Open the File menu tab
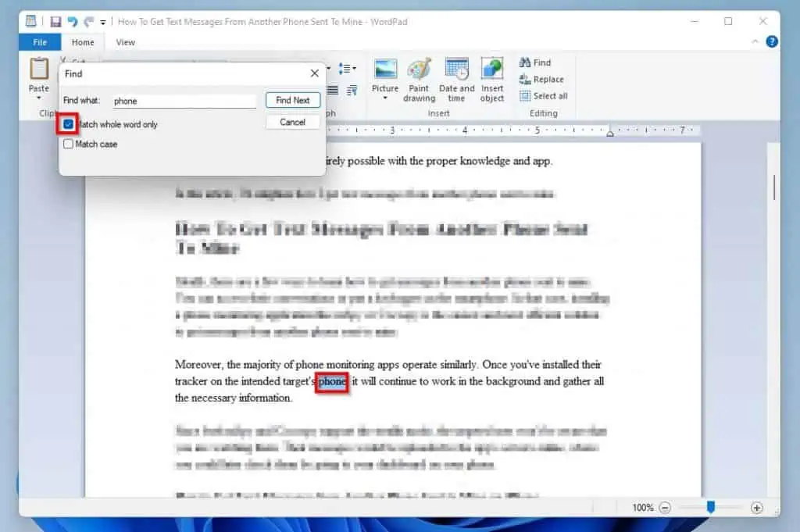800x532 pixels. [x=40, y=42]
